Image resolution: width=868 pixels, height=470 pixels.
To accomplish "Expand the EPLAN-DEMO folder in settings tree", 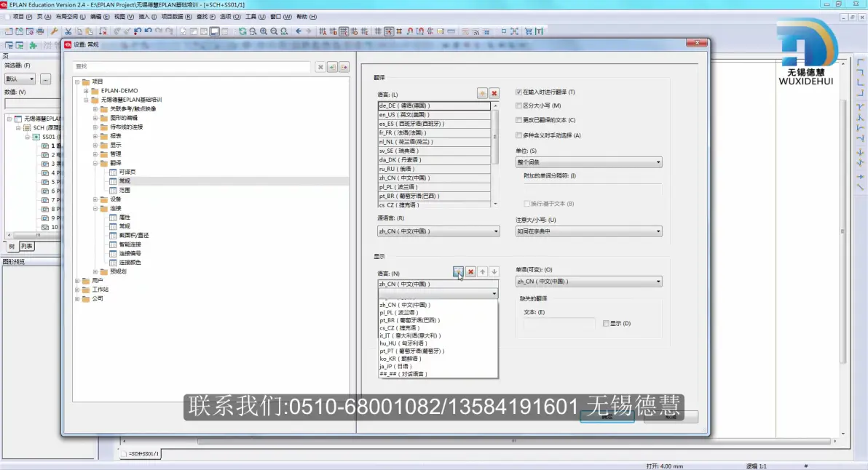I will pyautogui.click(x=86, y=91).
